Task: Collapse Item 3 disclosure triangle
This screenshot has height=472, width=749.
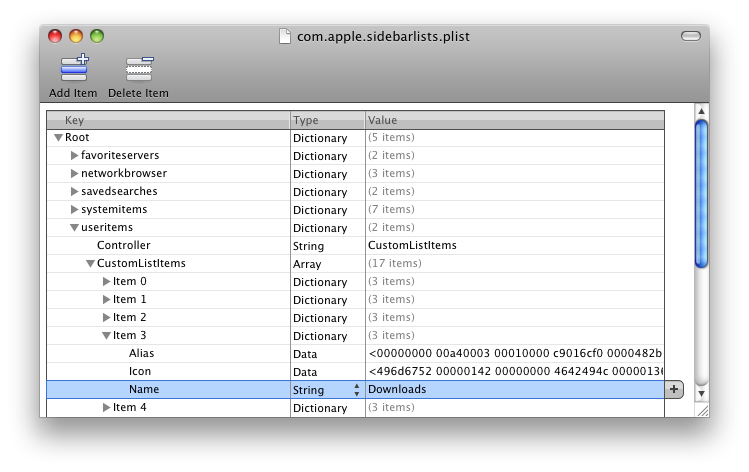Action: 106,336
